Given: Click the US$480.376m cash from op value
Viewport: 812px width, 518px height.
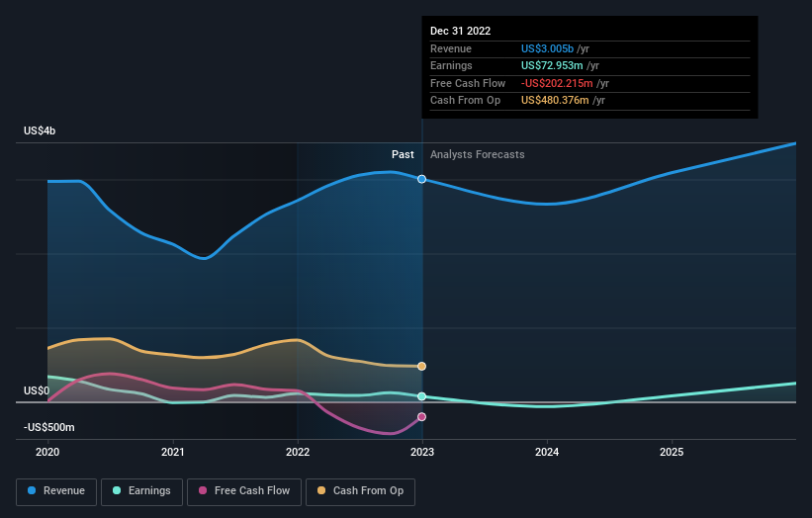Looking at the screenshot, I should point(555,101).
